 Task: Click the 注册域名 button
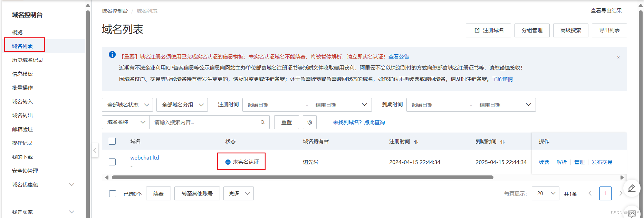click(x=488, y=30)
